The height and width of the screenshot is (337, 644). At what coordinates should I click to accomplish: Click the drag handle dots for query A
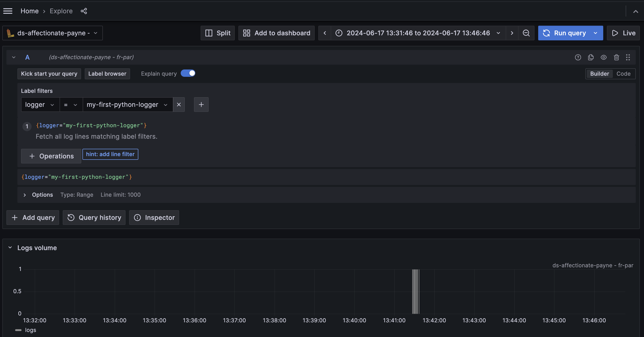(x=628, y=57)
